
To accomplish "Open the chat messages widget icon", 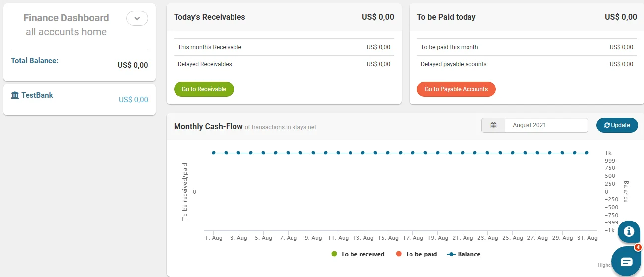I will click(626, 261).
